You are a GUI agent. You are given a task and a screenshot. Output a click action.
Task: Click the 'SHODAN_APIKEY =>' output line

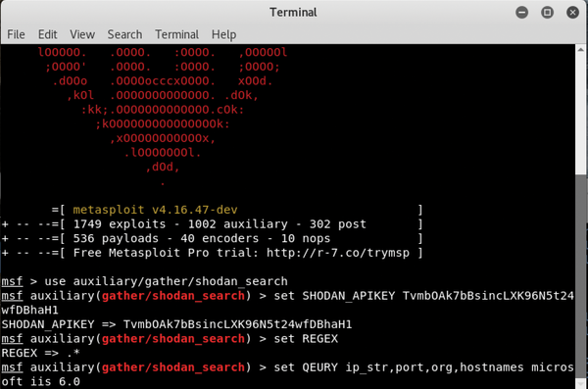tap(176, 324)
